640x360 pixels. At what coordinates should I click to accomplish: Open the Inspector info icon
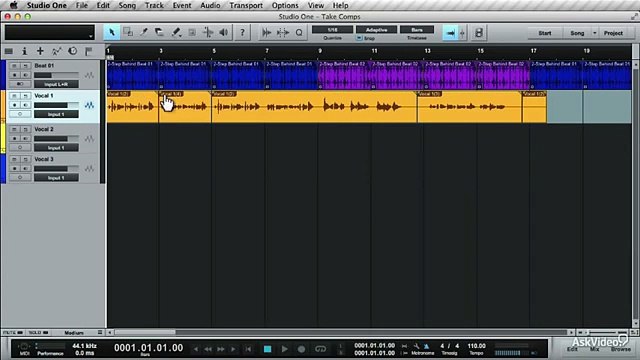[x=24, y=51]
